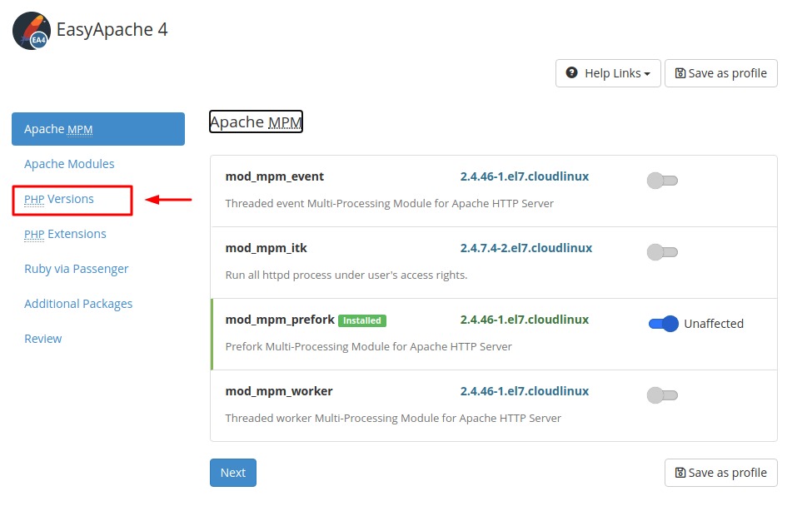Click the mod_mpm_prefork package name
This screenshot has width=812, height=511.
[x=280, y=320]
